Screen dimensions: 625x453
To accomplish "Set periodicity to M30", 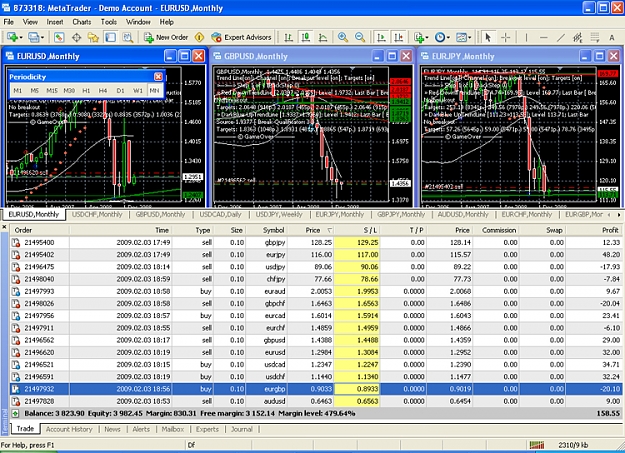I will coord(69,91).
